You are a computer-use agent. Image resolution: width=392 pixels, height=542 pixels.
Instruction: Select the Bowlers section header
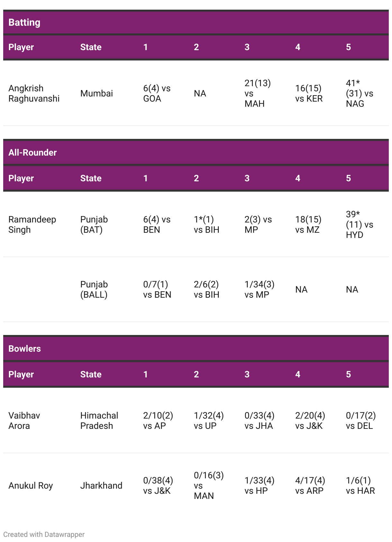[x=25, y=348]
